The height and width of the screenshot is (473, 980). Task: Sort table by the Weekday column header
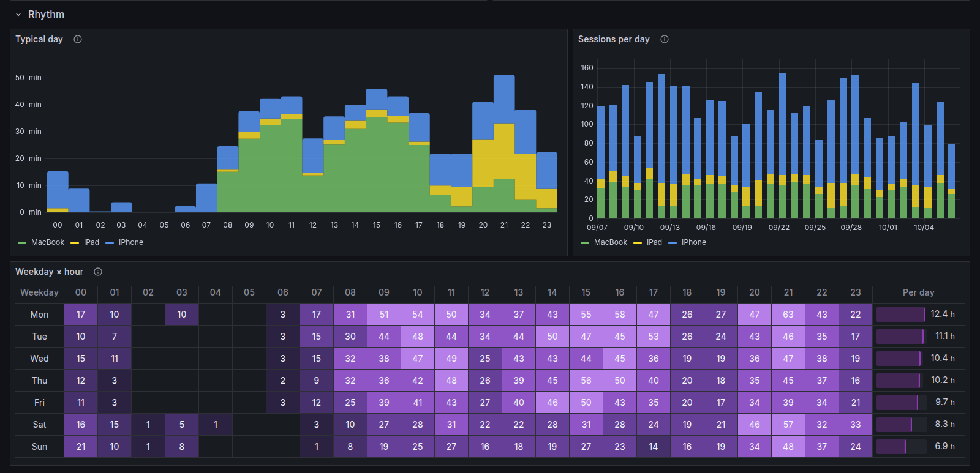coord(39,292)
